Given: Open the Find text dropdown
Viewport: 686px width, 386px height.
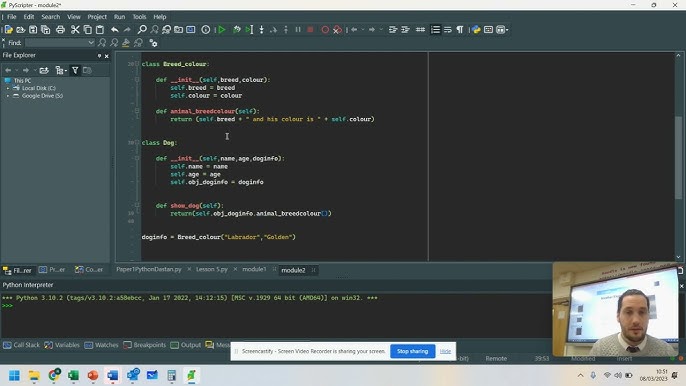Looking at the screenshot, I should (x=91, y=42).
